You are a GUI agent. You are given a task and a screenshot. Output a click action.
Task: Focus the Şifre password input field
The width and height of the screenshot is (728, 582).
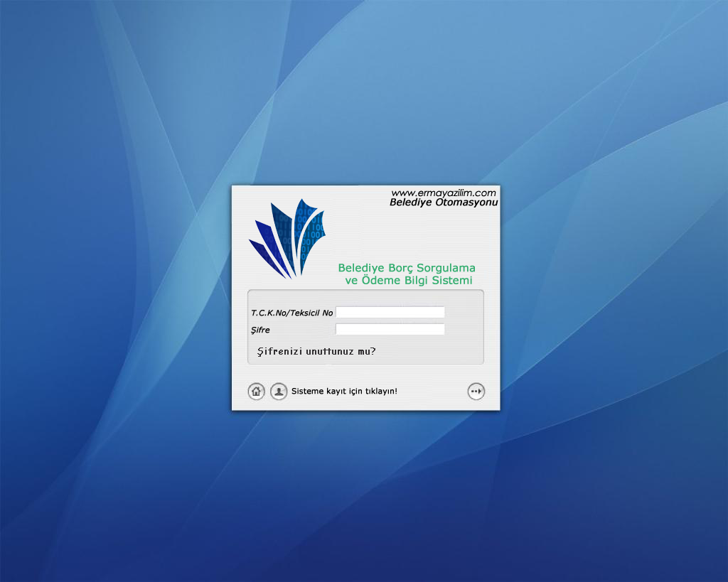[390, 330]
